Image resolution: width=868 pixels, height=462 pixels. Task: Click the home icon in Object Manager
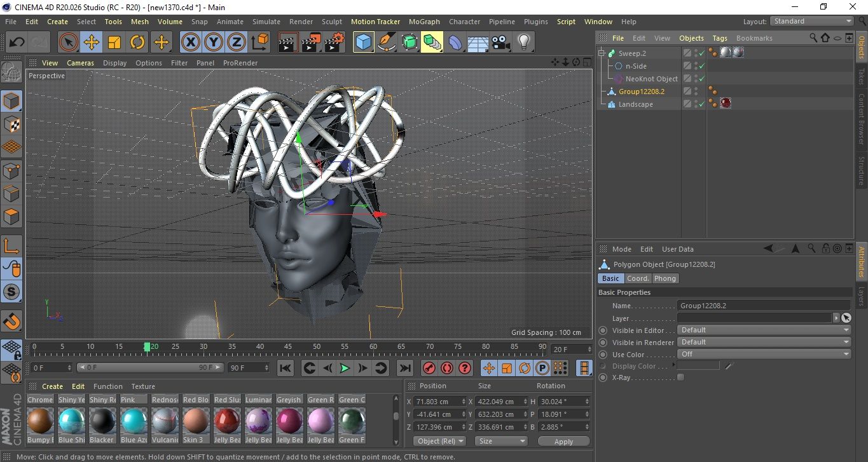(x=825, y=38)
